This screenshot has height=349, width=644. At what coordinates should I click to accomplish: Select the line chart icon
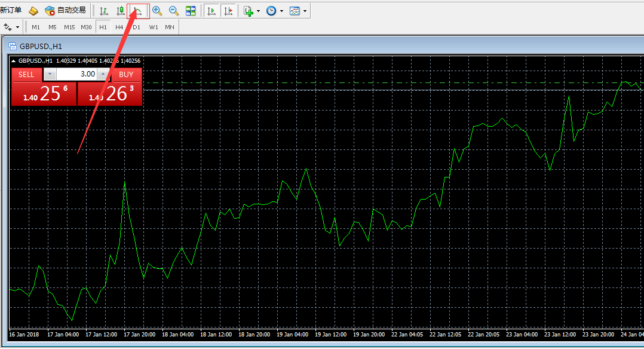coord(137,11)
